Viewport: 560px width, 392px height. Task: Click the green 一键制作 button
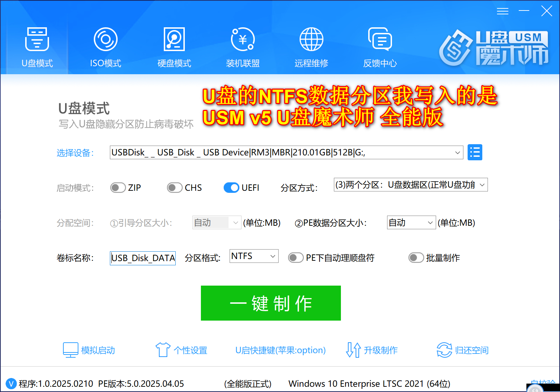[x=271, y=303]
